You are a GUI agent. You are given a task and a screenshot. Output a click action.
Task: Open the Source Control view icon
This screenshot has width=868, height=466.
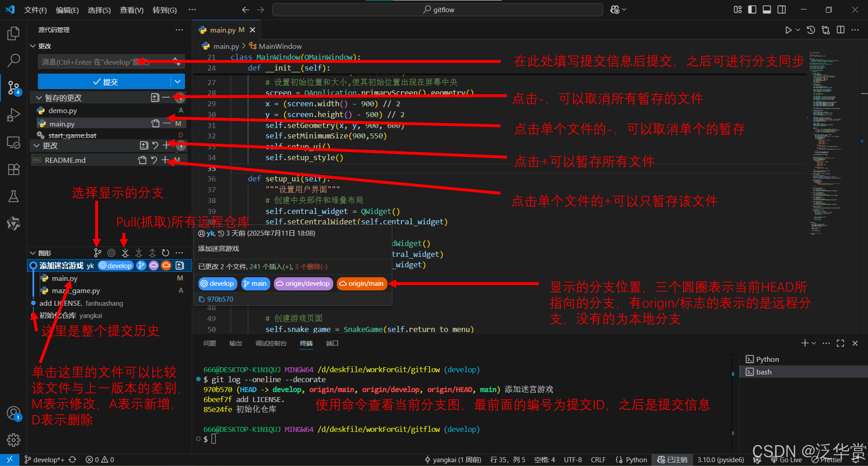pyautogui.click(x=13, y=88)
